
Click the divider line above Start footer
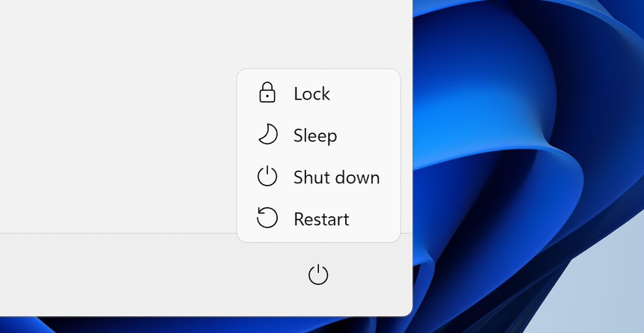[112, 233]
